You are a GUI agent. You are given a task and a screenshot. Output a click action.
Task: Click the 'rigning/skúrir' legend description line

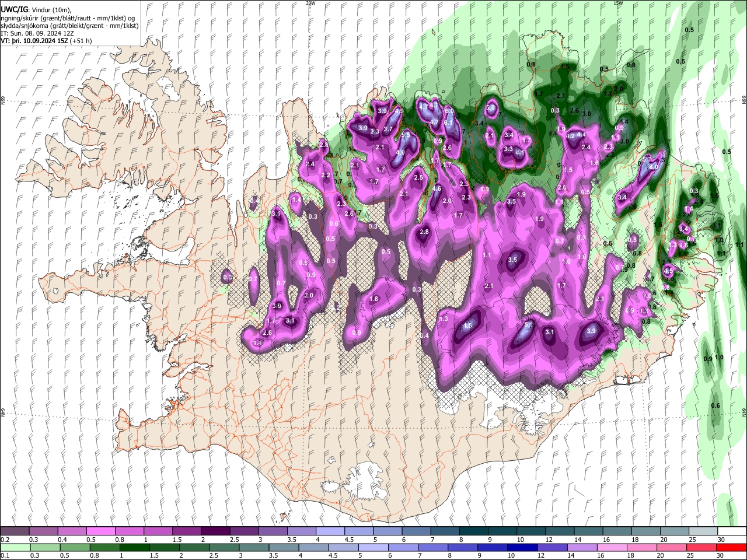(68, 17)
